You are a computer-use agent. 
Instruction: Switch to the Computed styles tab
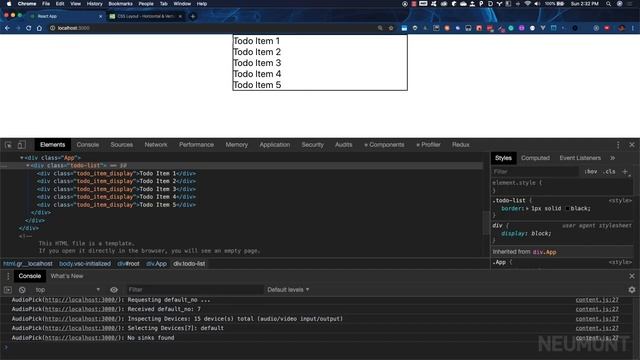click(536, 158)
